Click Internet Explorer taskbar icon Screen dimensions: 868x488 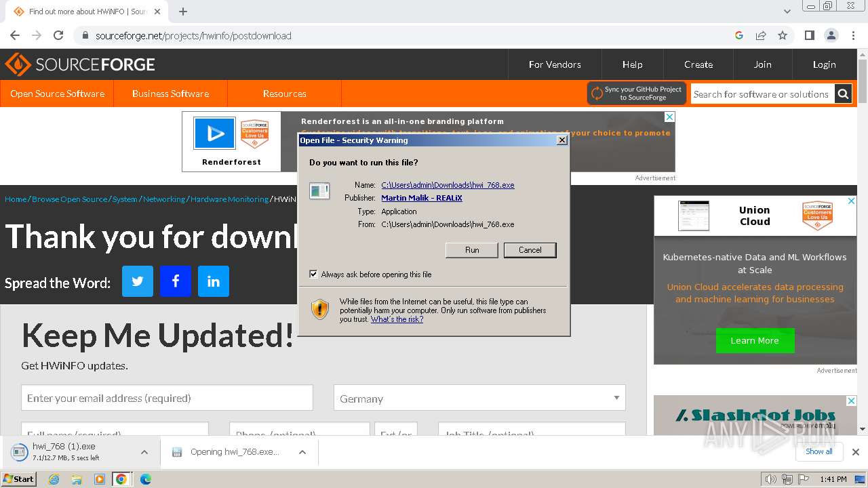54,479
